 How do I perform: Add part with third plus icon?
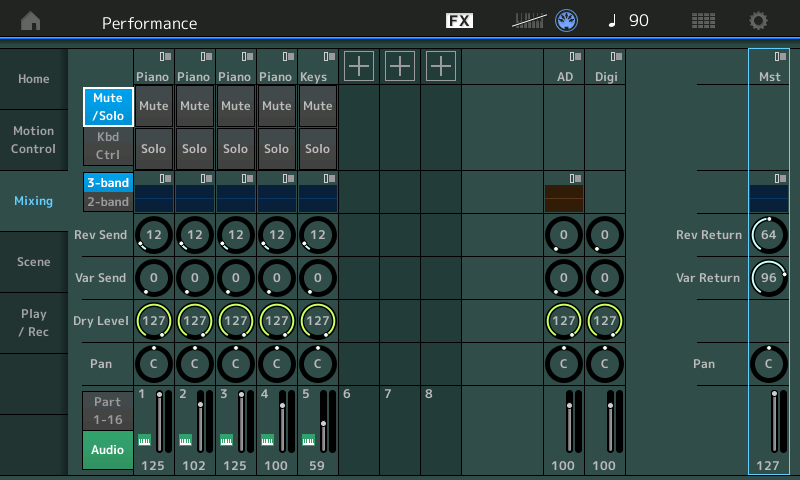(441, 67)
